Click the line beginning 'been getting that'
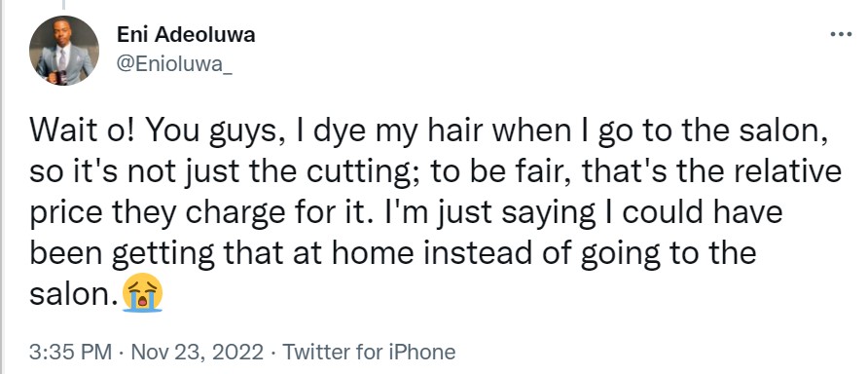The image size is (868, 374). coord(392,253)
